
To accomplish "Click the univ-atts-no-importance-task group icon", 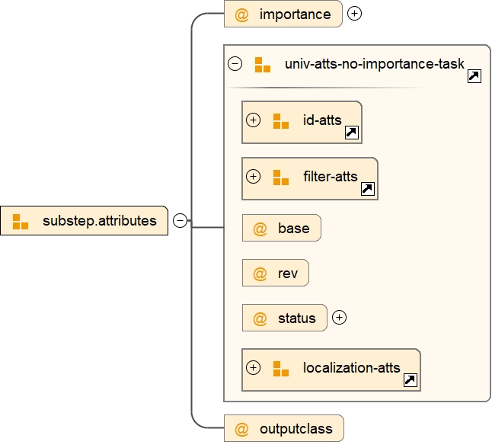I will point(263,65).
